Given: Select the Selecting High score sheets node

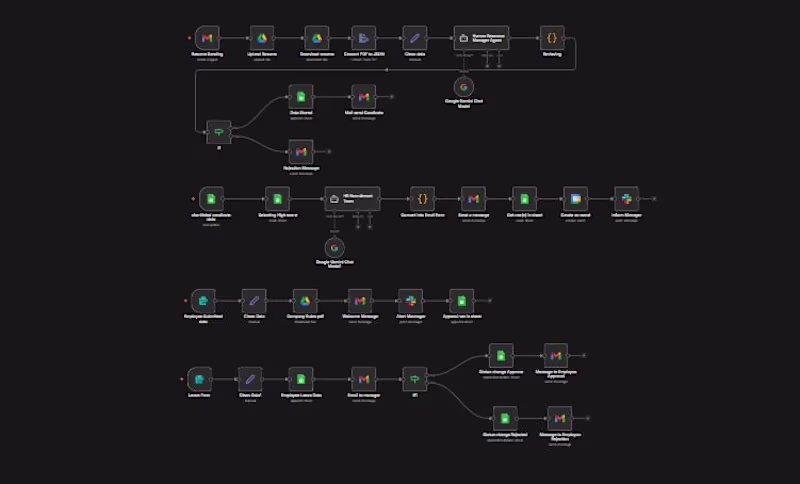Looking at the screenshot, I should 278,199.
